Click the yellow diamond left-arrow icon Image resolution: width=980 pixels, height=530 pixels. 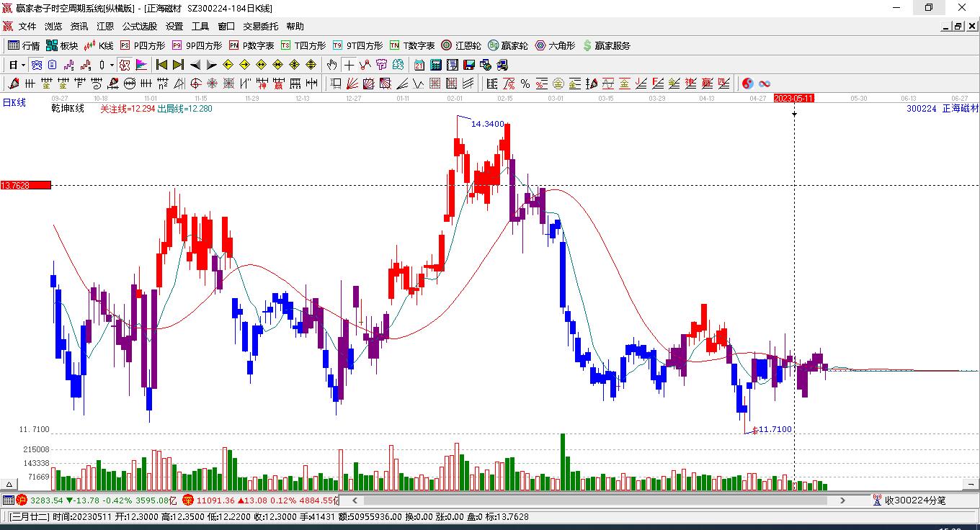[228, 65]
